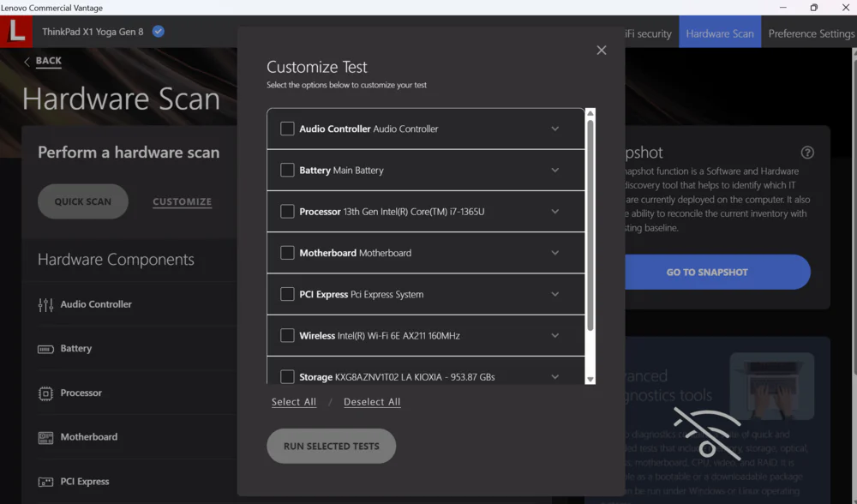The image size is (857, 504).
Task: Open the Customize link
Action: coord(182,201)
